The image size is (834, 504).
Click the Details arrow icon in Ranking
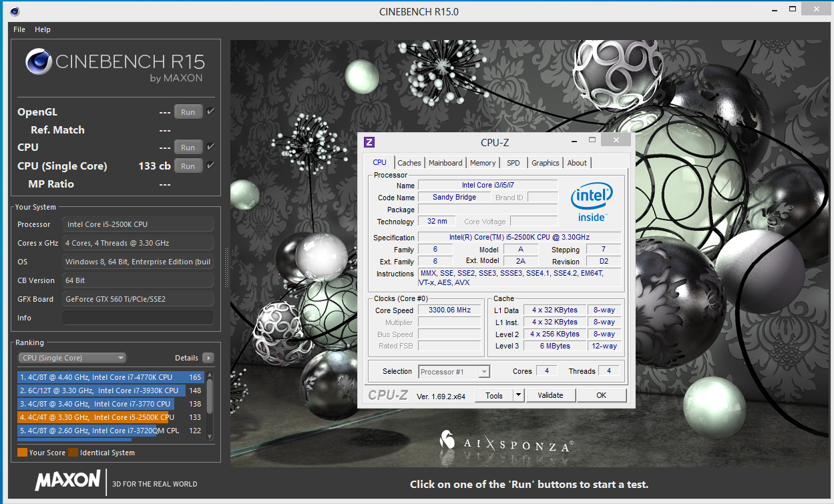tap(208, 358)
